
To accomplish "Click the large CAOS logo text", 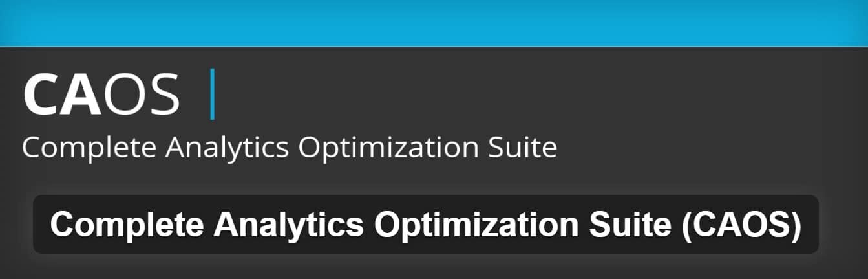I will pyautogui.click(x=101, y=95).
